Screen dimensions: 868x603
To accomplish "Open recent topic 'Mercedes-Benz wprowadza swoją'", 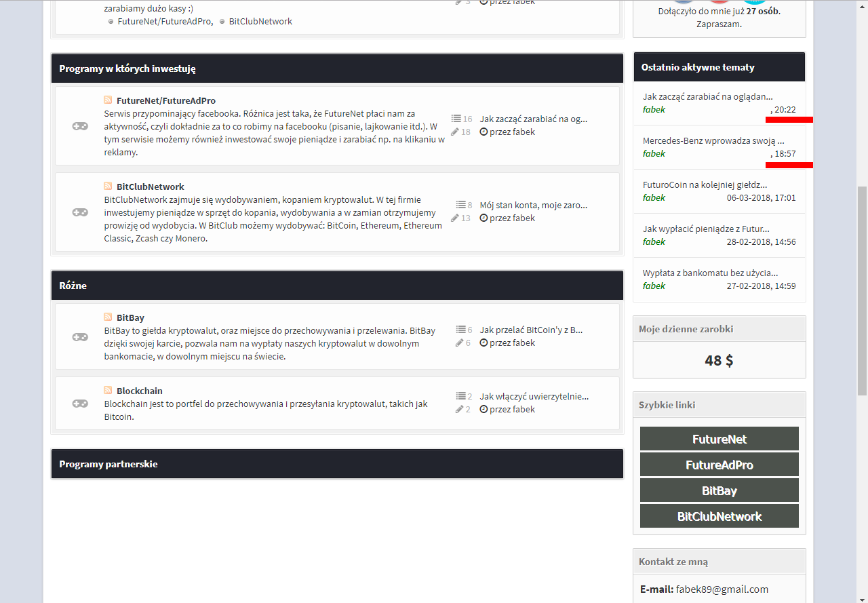I will [x=713, y=141].
